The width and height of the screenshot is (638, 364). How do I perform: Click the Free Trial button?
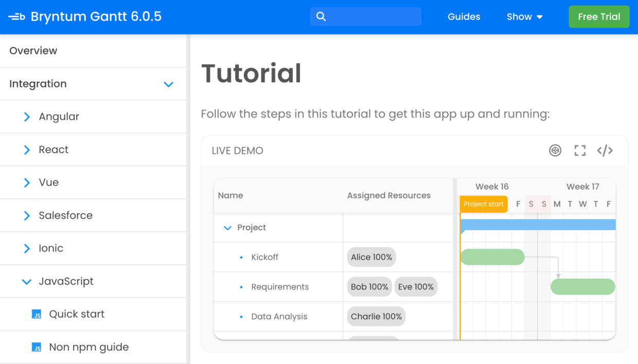point(599,16)
